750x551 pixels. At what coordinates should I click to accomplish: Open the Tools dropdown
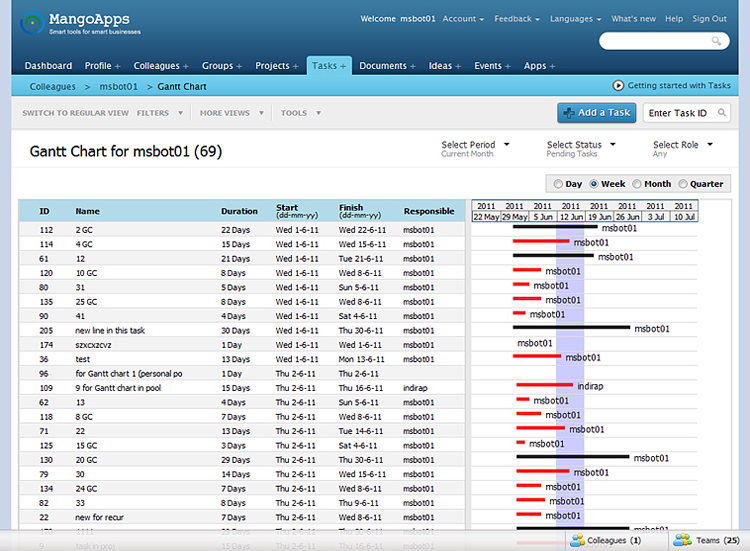(x=300, y=113)
